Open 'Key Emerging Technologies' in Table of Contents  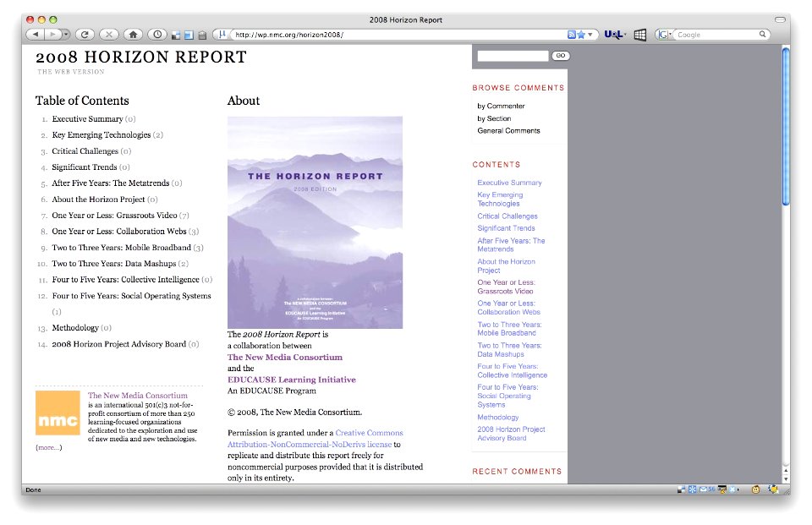coord(101,135)
